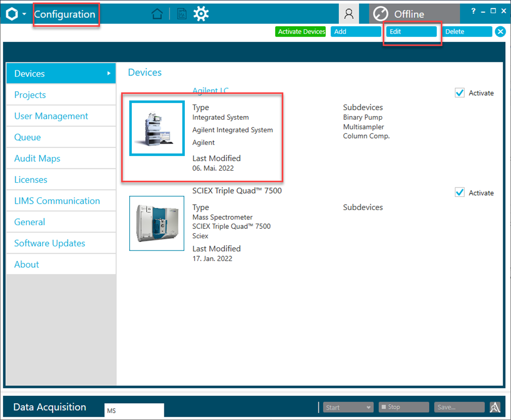The height and width of the screenshot is (420, 511).
Task: Go to the Home icon
Action: pyautogui.click(x=157, y=14)
